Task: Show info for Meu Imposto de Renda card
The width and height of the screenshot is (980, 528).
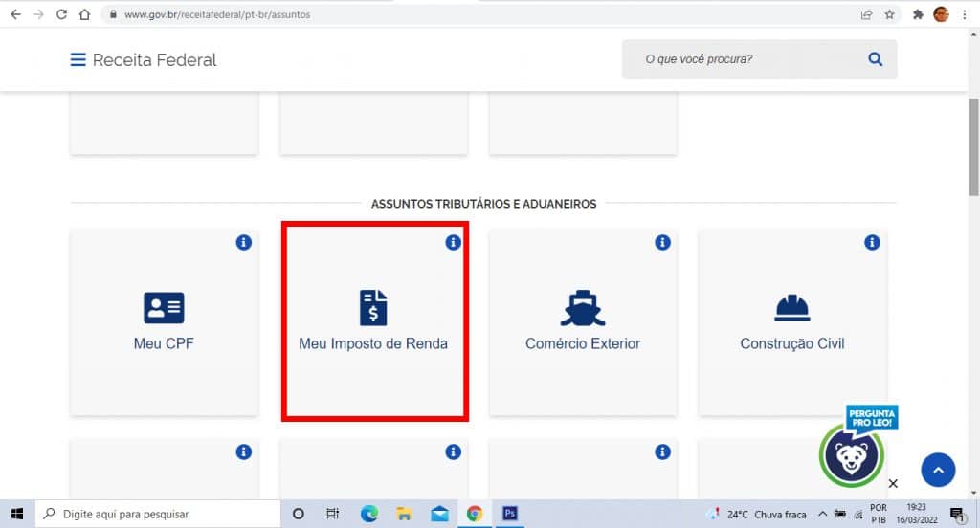Action: [453, 242]
